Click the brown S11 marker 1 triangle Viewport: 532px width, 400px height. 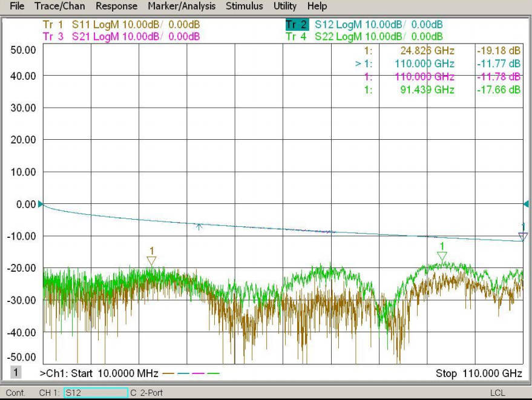coord(151,261)
